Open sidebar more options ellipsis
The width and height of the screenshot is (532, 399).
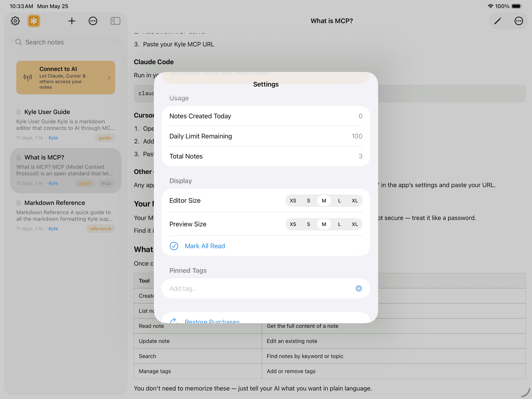coord(93,21)
